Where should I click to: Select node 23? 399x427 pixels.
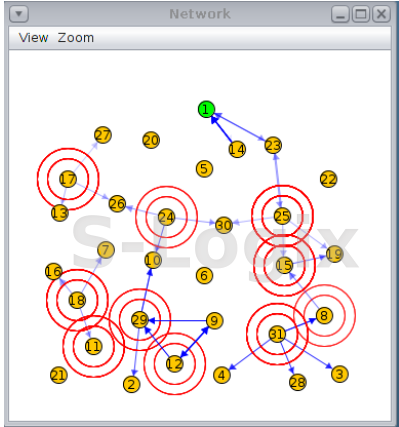[273, 145]
